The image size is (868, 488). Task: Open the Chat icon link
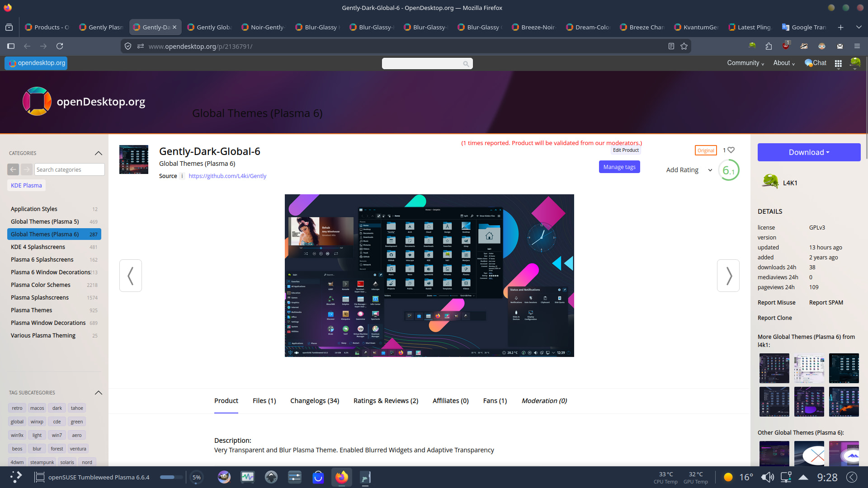(x=815, y=63)
